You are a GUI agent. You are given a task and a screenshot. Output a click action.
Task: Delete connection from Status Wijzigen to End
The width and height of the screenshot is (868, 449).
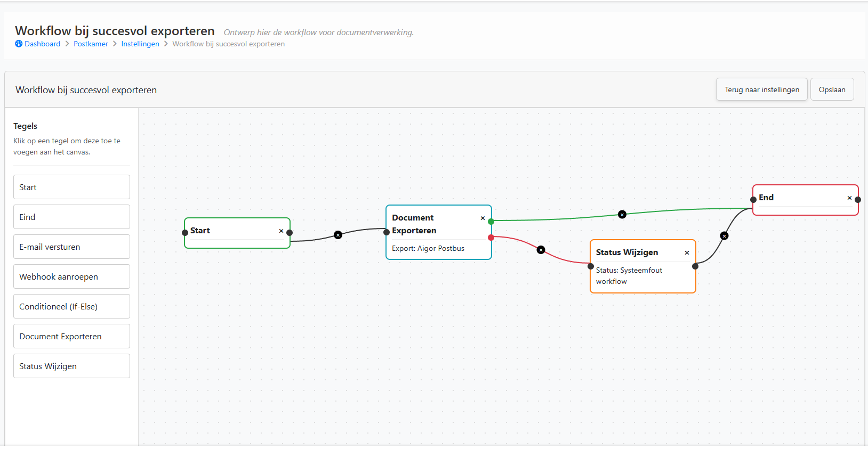[724, 236]
